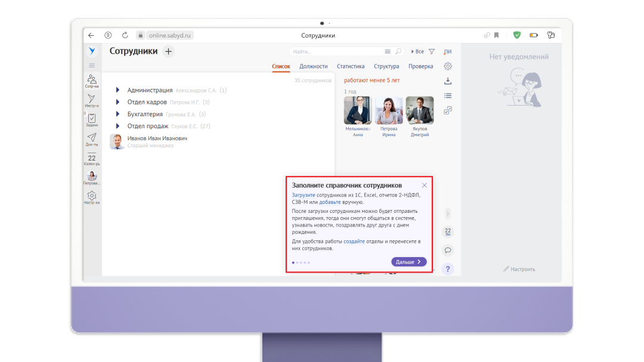Toggle the list view icon in right toolbar
The image size is (644, 362).
click(448, 95)
